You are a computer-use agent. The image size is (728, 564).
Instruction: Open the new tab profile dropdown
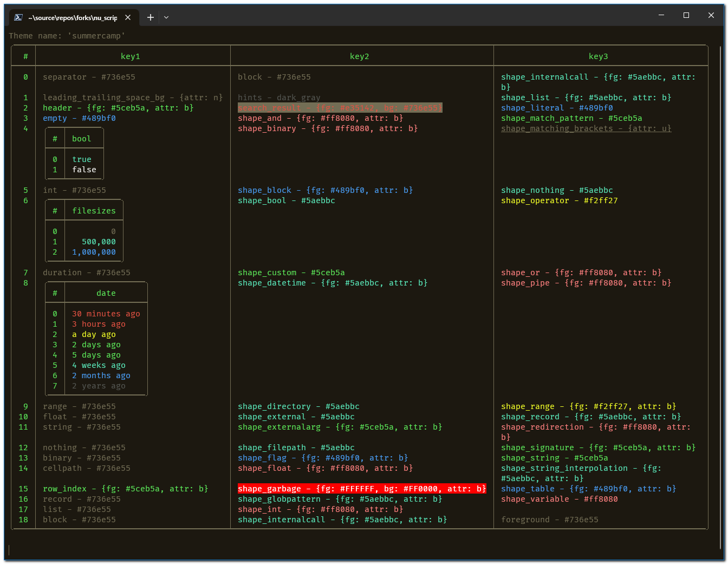point(166,17)
